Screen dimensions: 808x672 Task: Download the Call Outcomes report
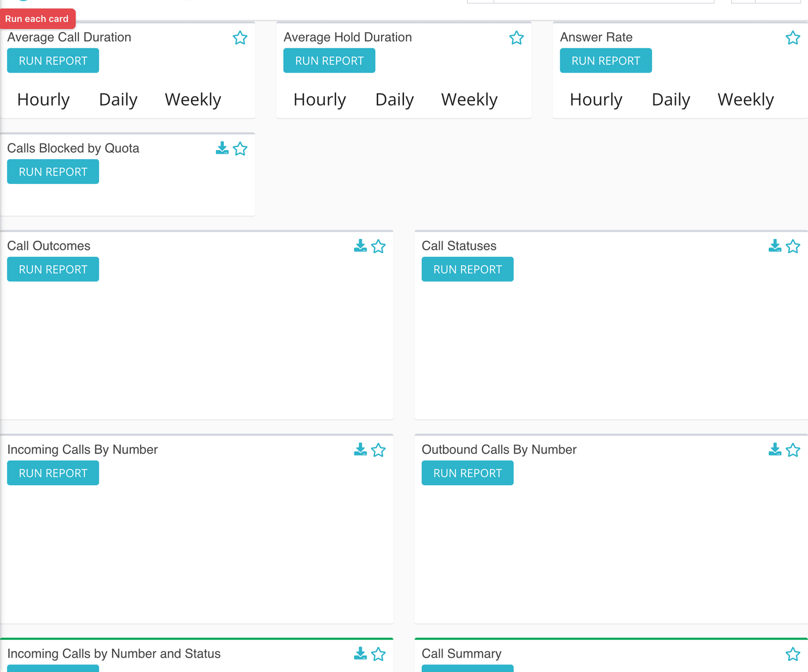coord(361,246)
